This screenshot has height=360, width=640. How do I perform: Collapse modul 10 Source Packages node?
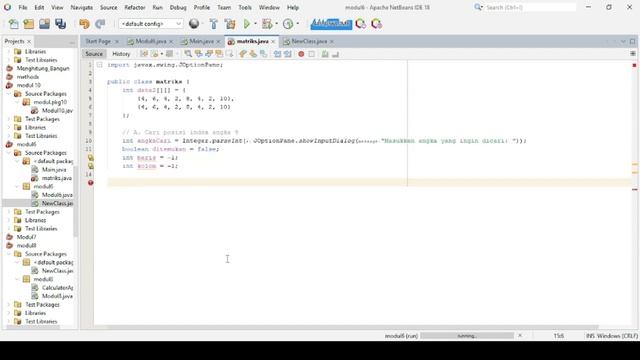pos(9,94)
